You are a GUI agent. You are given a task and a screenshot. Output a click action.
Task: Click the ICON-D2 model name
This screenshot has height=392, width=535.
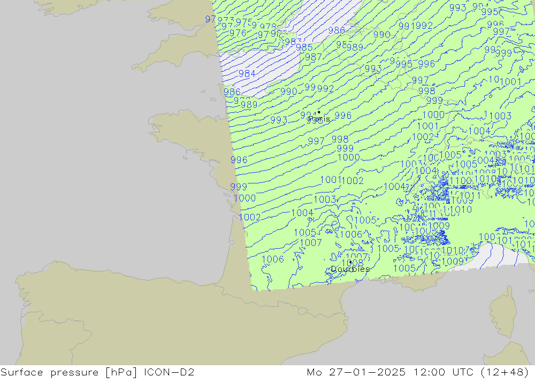click(169, 372)
